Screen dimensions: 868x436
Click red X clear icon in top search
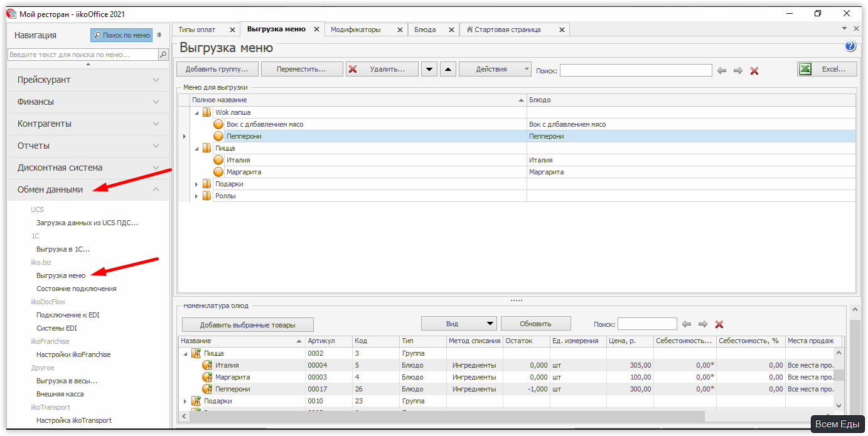(x=754, y=71)
